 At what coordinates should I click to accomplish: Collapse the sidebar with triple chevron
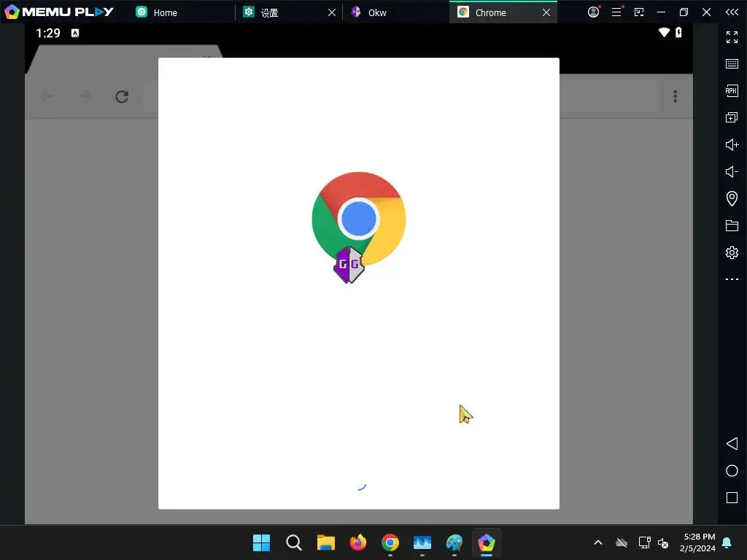(732, 12)
